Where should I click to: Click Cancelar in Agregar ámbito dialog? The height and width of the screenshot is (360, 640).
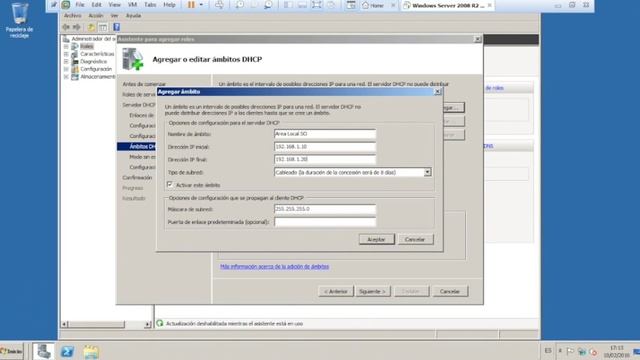[x=415, y=239]
